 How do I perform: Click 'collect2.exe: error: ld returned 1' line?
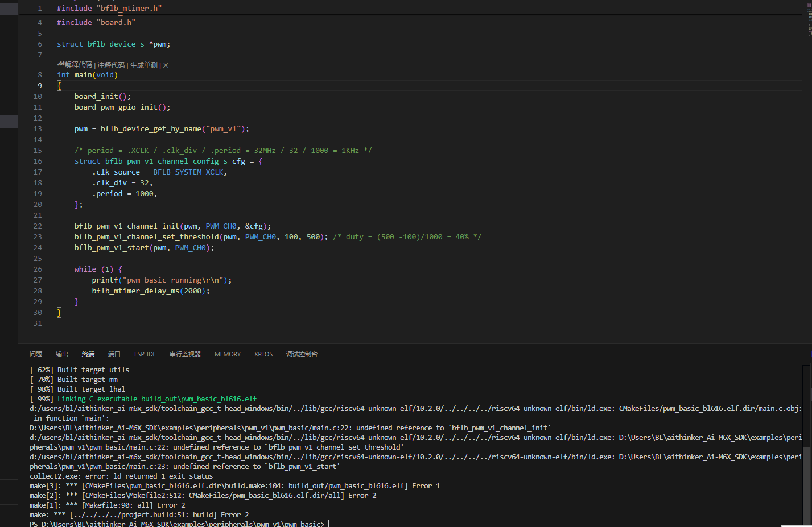click(121, 476)
